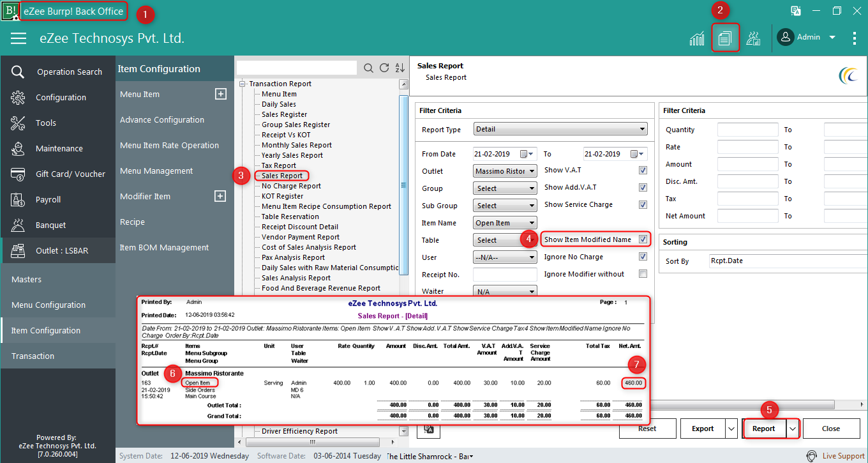Screen dimensions: 868x463
Task: Open the User dropdown
Action: (505, 257)
